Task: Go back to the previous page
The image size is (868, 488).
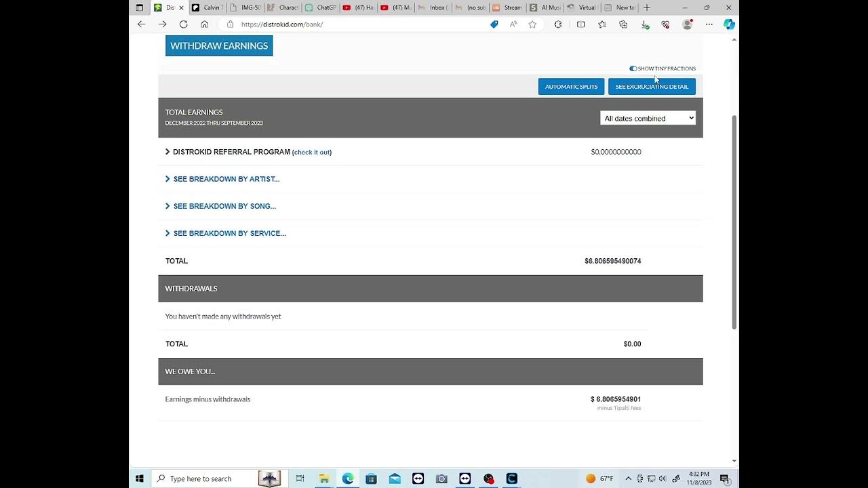Action: (141, 24)
